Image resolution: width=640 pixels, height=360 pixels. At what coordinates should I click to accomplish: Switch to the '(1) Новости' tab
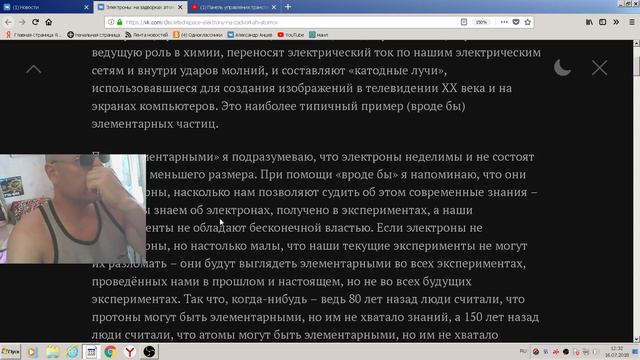click(45, 7)
